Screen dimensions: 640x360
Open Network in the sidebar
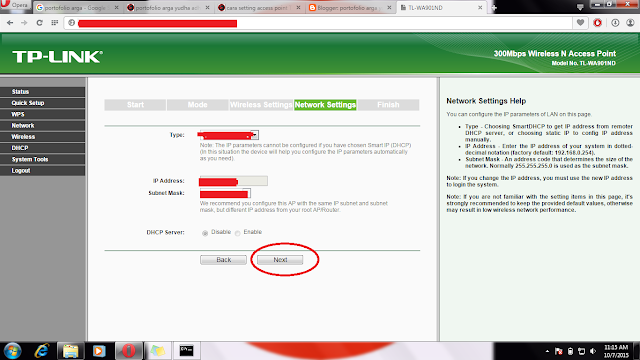tap(42, 125)
